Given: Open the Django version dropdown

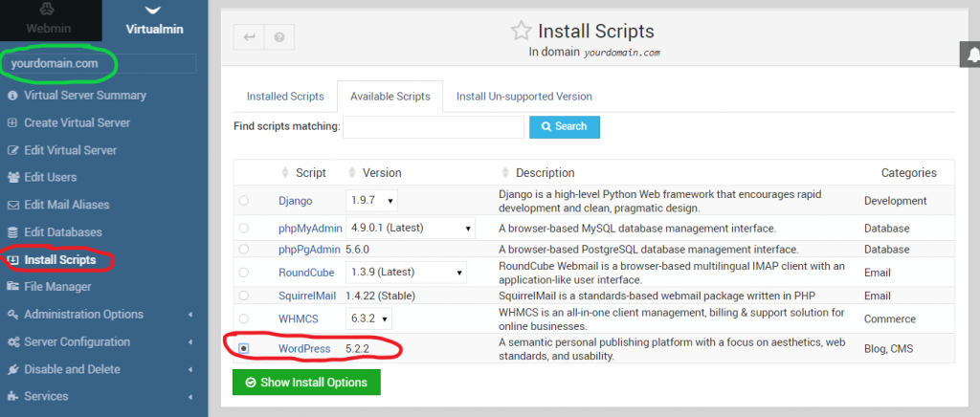Looking at the screenshot, I should coord(371,201).
